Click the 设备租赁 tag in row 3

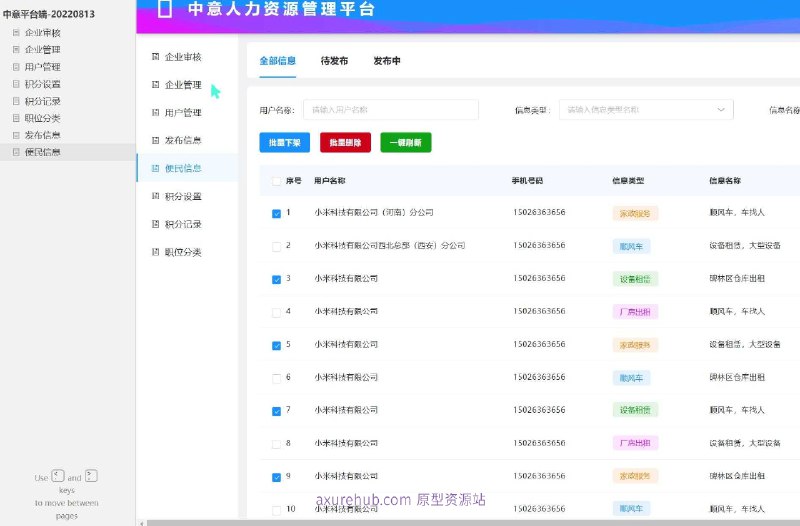(635, 279)
